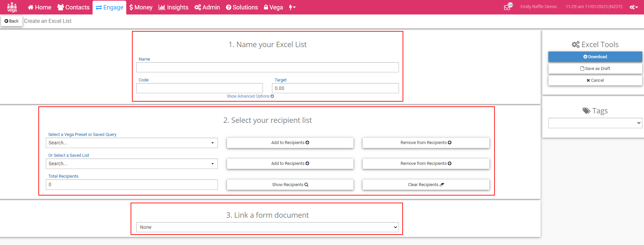
Task: Clear Recipients from the list
Action: pos(426,185)
